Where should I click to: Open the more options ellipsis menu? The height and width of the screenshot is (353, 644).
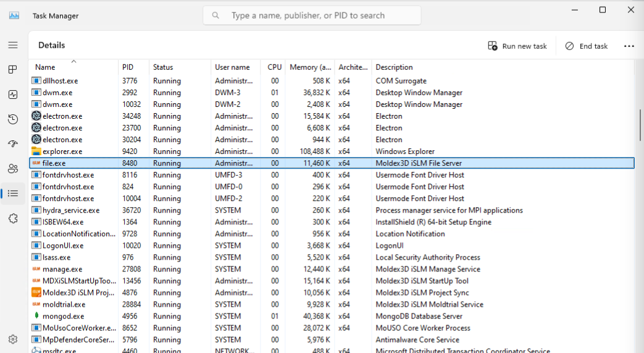(629, 46)
